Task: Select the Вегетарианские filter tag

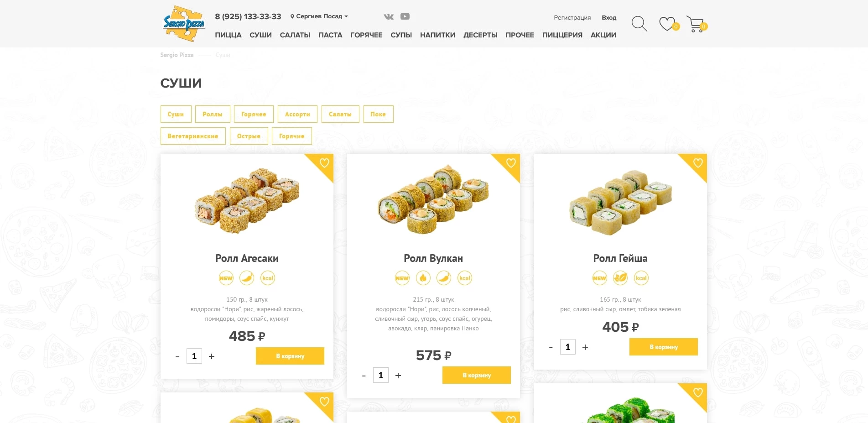Action: coord(193,136)
